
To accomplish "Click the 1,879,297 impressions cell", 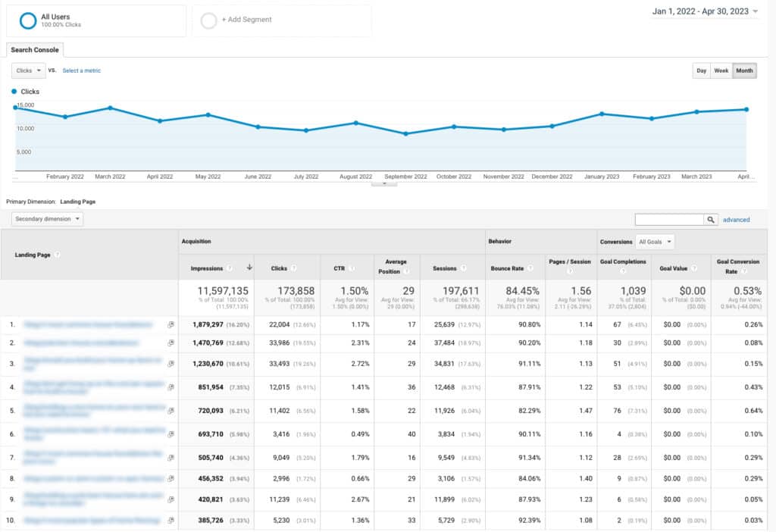I will pos(208,325).
